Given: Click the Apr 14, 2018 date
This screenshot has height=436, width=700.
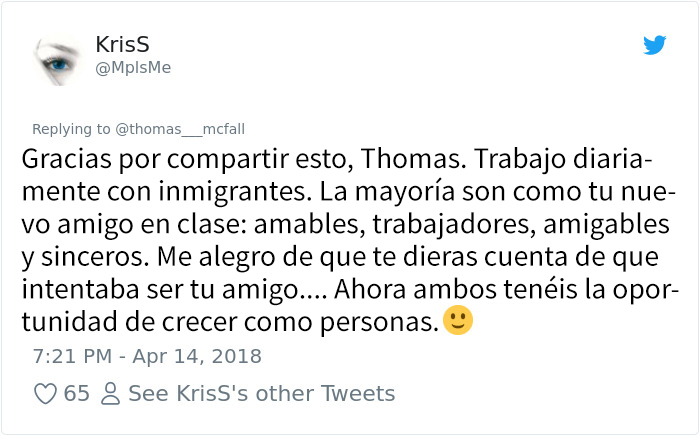Looking at the screenshot, I should point(197,356).
